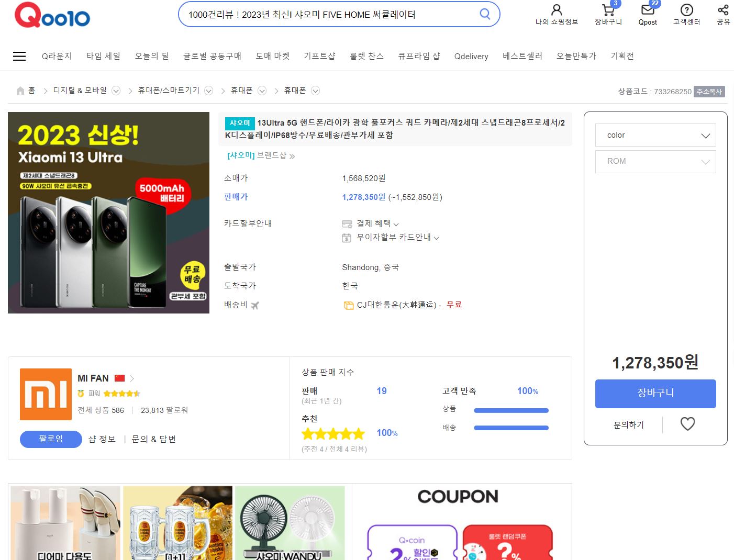Click the CJ delivery box icon
Viewport: 734px width, 560px height.
click(349, 305)
